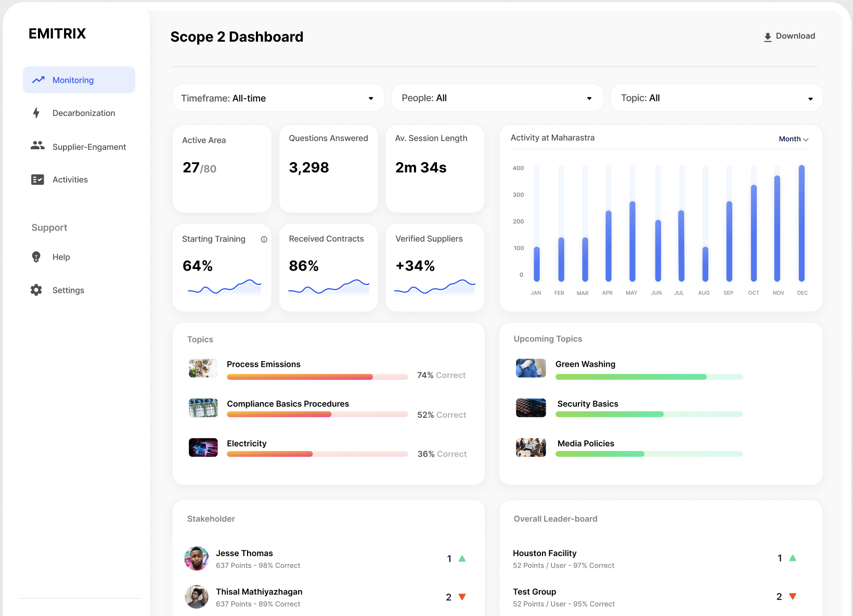The width and height of the screenshot is (853, 616).
Task: Click the download icon beside Download
Action: tap(767, 36)
